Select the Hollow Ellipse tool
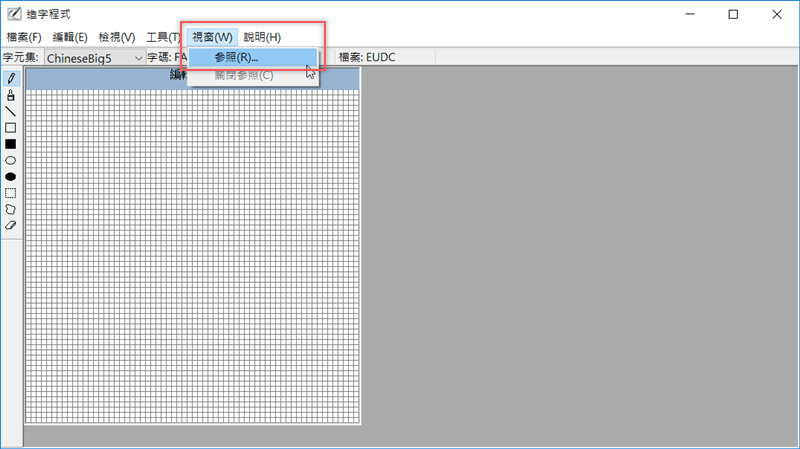Image resolution: width=800 pixels, height=449 pixels. click(11, 160)
